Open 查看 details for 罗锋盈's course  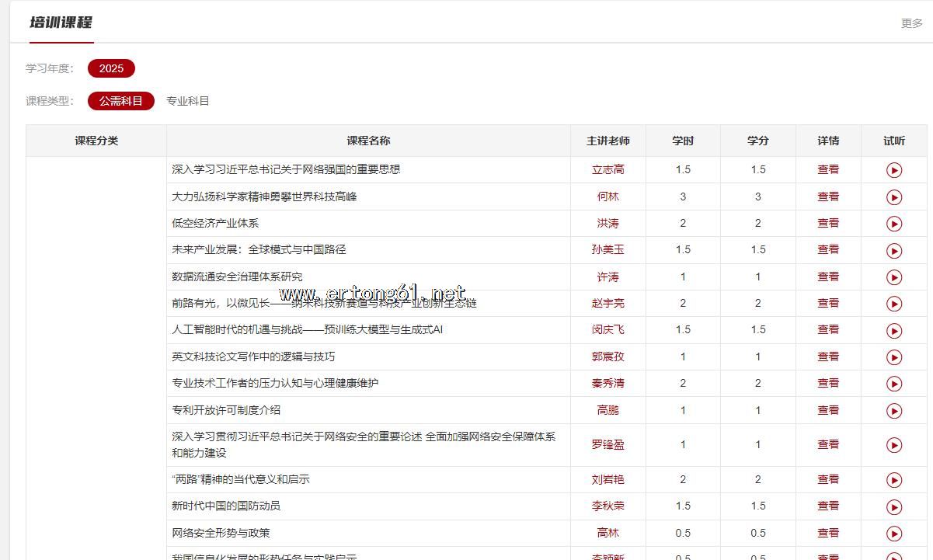point(828,444)
